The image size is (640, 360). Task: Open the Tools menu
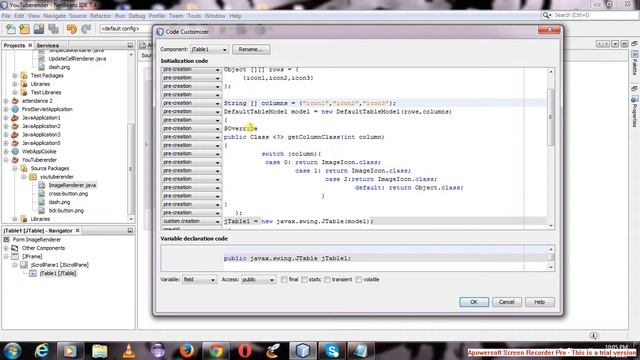[x=194, y=16]
